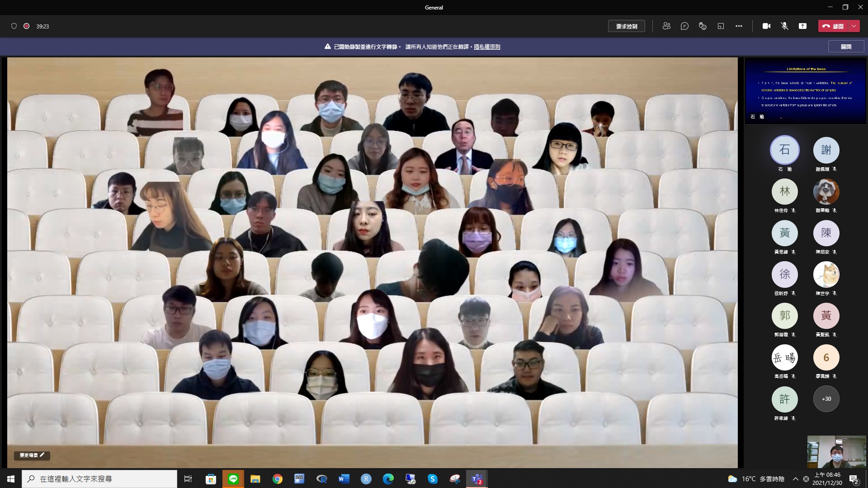Open LINE from the taskbar
Image resolution: width=868 pixels, height=488 pixels.
233,479
